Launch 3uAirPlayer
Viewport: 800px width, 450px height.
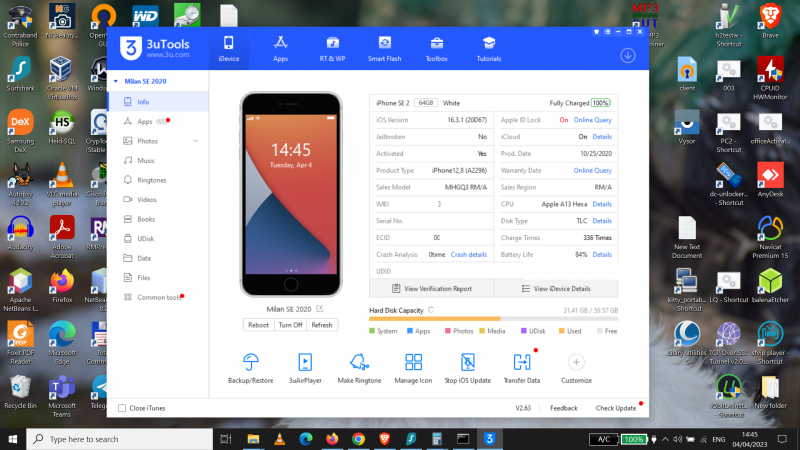305,368
